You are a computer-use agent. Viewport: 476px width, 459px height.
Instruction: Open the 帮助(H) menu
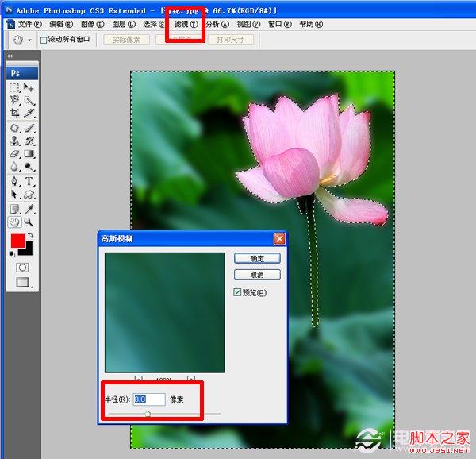click(311, 24)
